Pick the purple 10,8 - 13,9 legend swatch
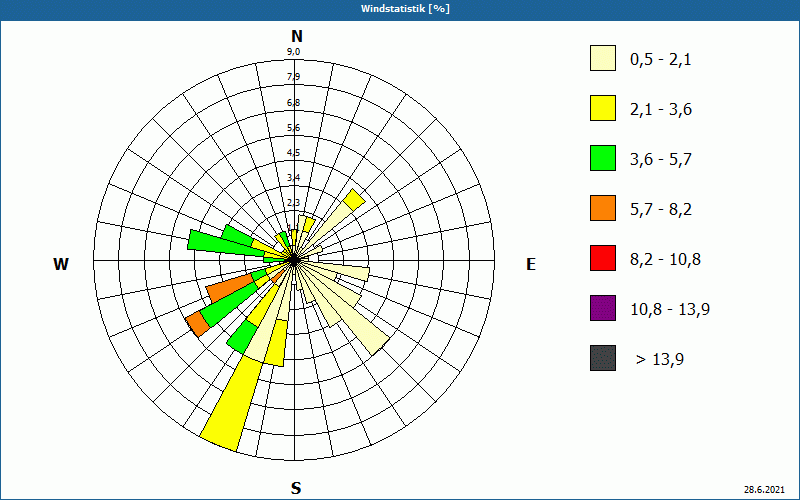 (x=603, y=308)
